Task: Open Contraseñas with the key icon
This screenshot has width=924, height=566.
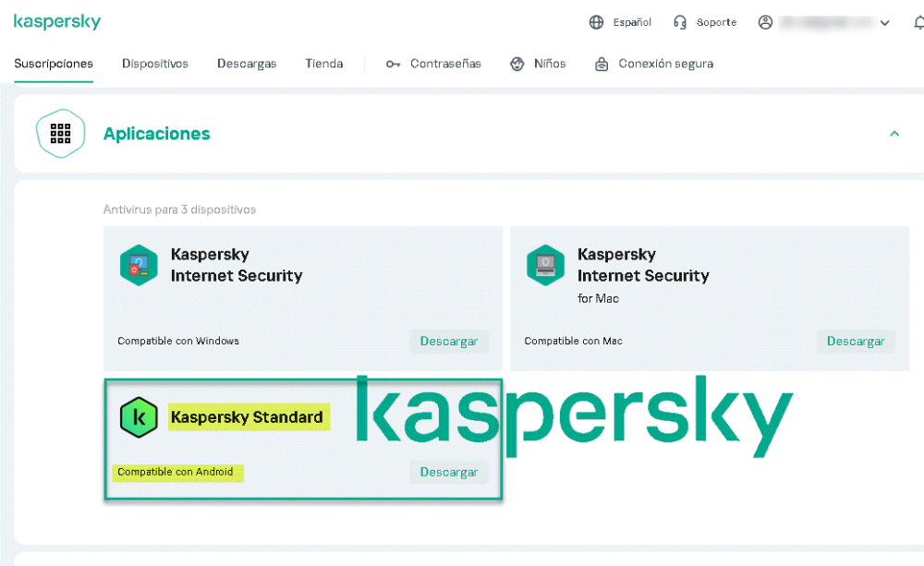Action: (393, 64)
